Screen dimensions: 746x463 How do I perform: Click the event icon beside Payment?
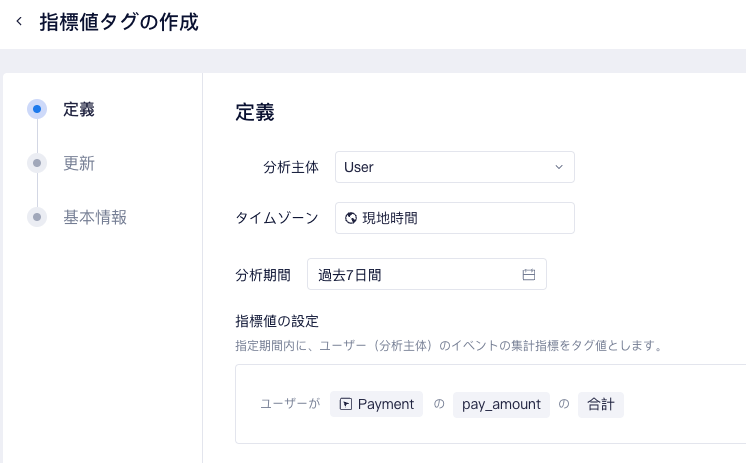coord(345,404)
